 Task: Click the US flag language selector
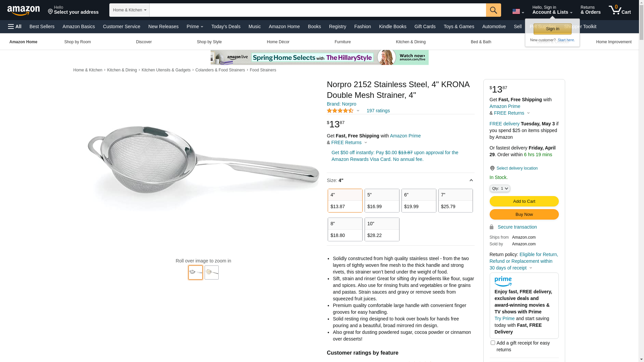click(518, 12)
